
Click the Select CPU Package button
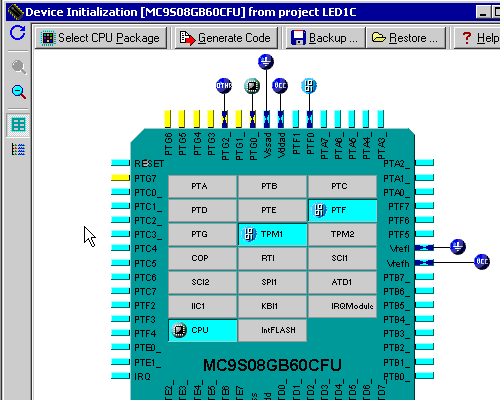click(x=101, y=38)
